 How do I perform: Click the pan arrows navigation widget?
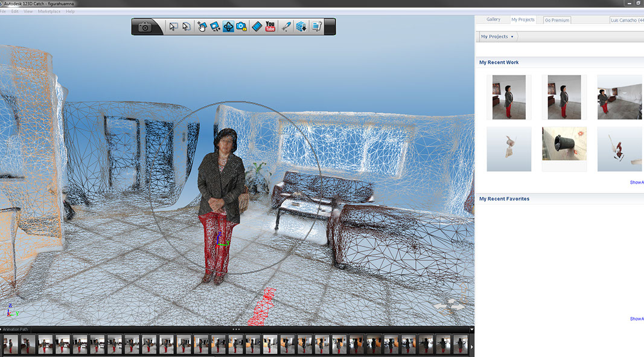(x=449, y=306)
